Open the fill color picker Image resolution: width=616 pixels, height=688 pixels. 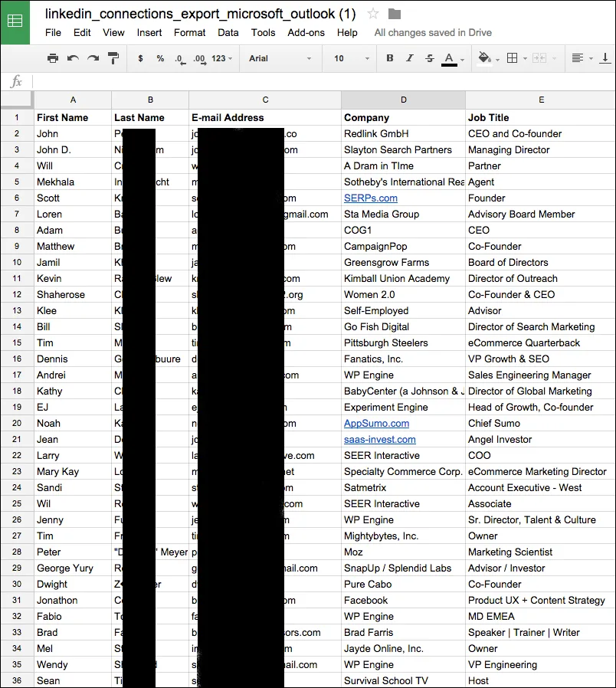click(484, 58)
